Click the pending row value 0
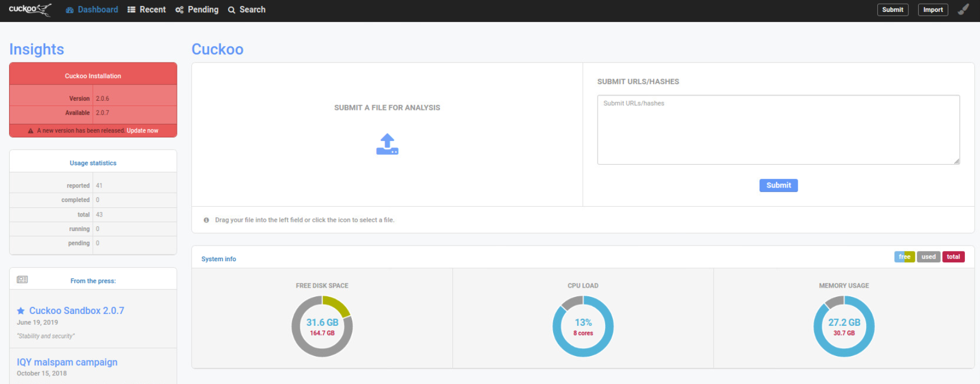Viewport: 980px width, 384px height. click(97, 243)
